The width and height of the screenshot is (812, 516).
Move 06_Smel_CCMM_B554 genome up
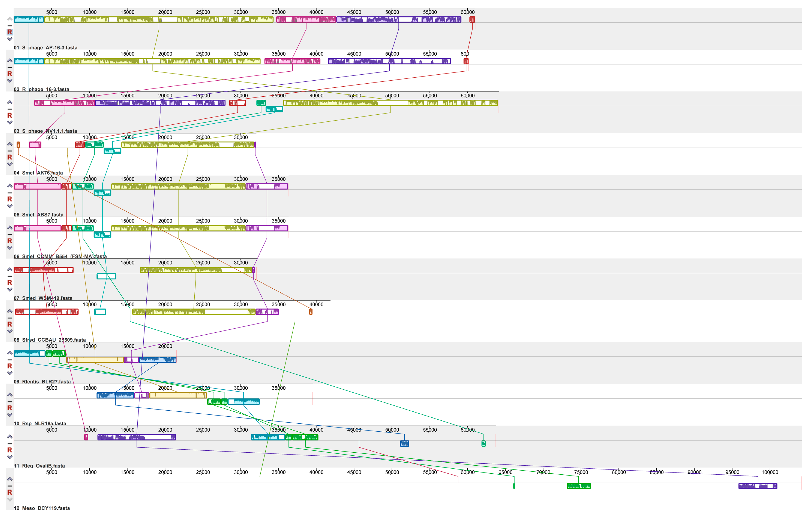pos(10,228)
